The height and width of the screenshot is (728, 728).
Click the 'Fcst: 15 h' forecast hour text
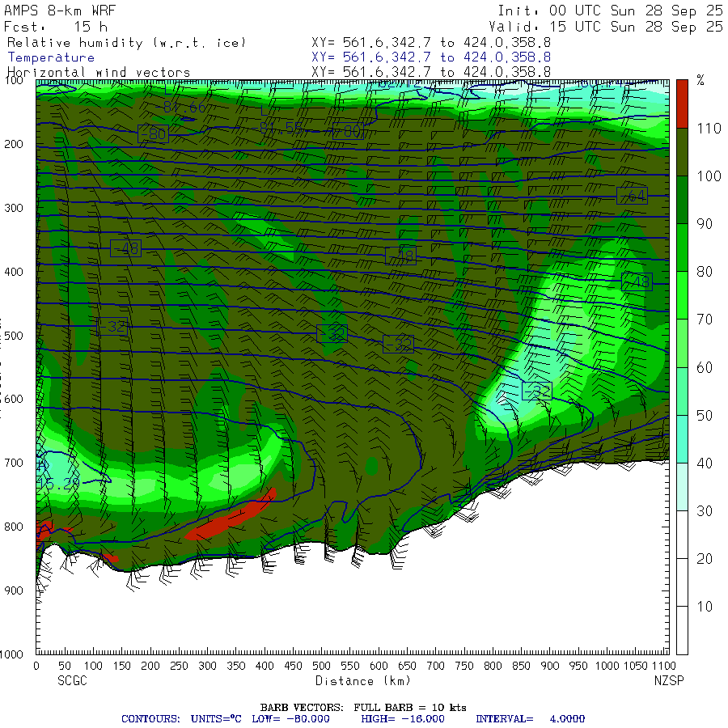[55, 27]
